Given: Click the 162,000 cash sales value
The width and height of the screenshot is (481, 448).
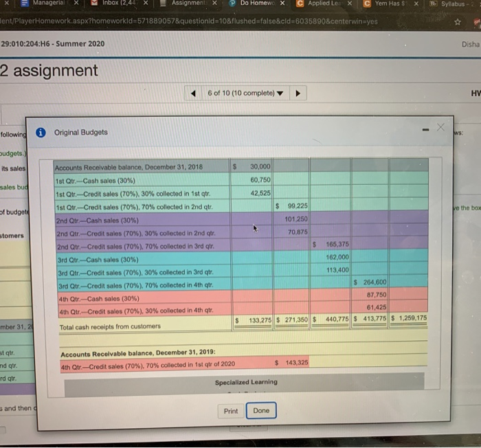Looking at the screenshot, I should (337, 257).
